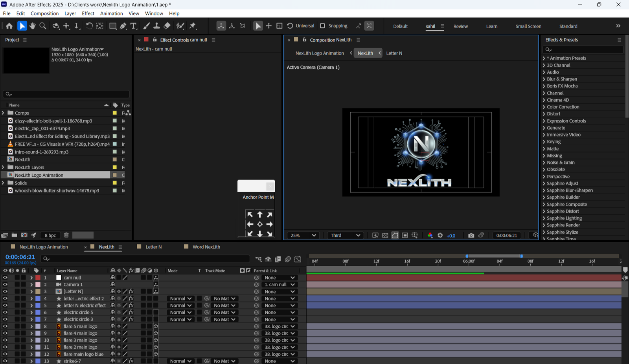Select the Hand tool in toolbar
The image size is (629, 364).
click(32, 26)
